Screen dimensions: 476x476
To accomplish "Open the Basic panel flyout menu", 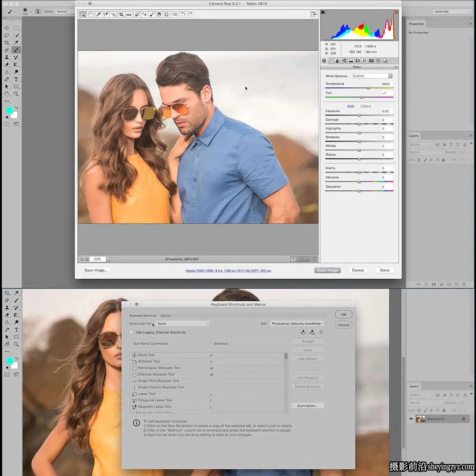I will 396,67.
